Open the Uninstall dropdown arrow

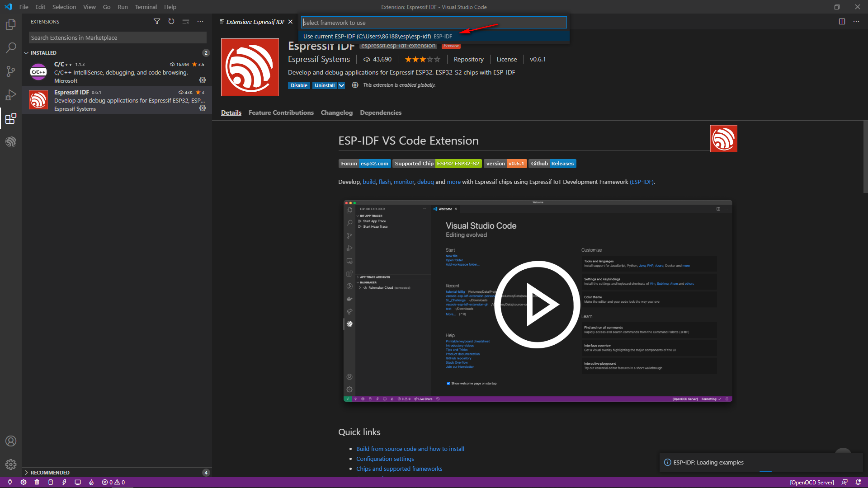click(341, 85)
